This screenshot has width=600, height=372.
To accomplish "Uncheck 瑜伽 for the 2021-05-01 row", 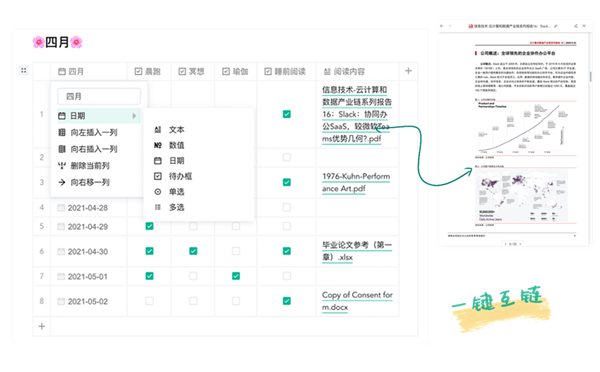I will point(236,276).
